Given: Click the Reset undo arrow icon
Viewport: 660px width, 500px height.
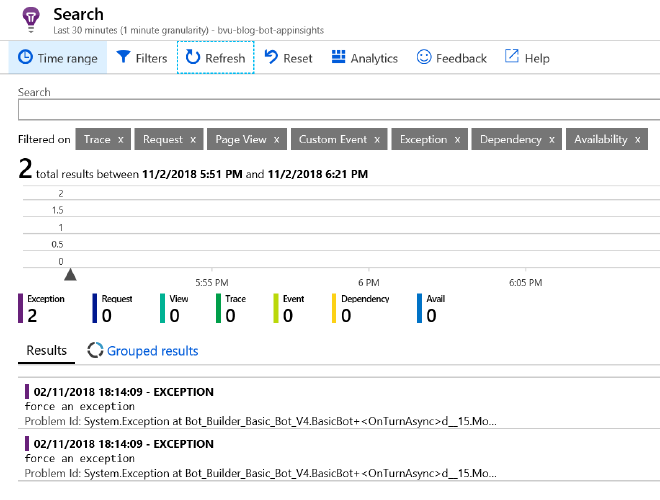Looking at the screenshot, I should click(271, 58).
